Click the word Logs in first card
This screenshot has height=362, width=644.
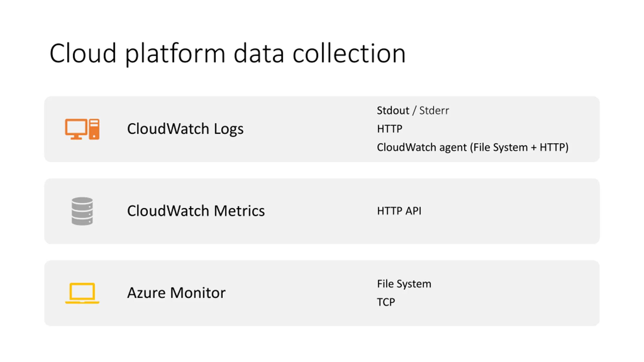(229, 129)
